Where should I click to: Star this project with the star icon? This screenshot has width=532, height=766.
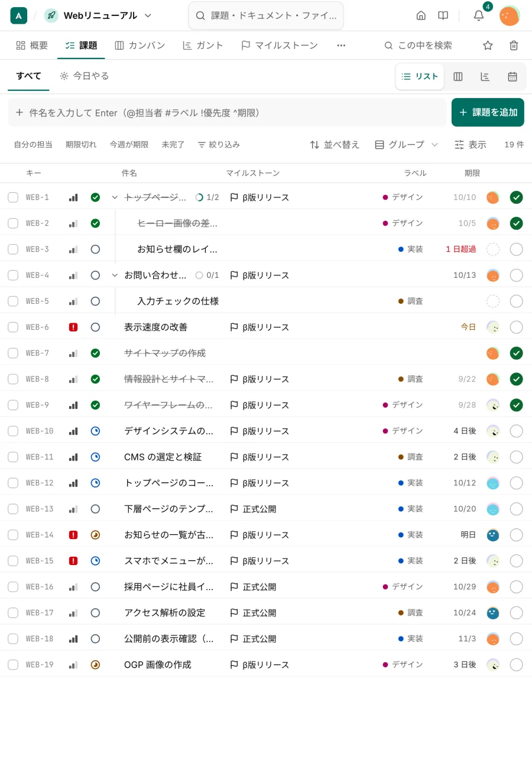click(488, 45)
